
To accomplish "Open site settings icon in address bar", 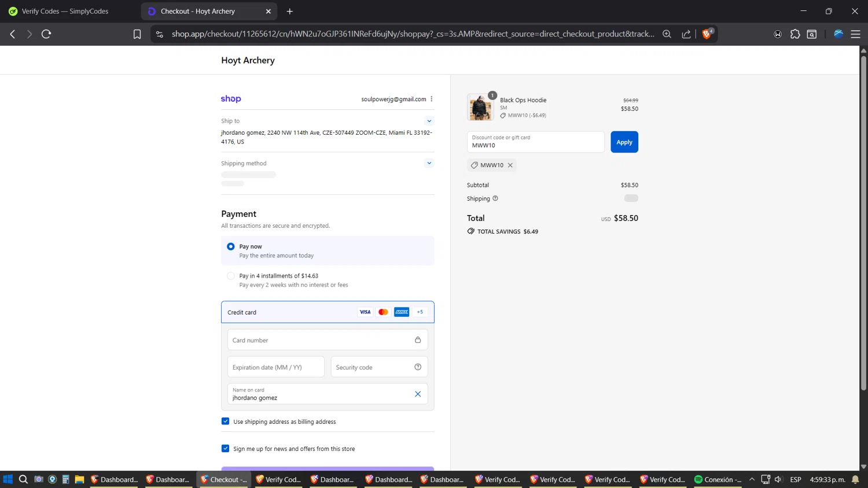I will point(160,34).
